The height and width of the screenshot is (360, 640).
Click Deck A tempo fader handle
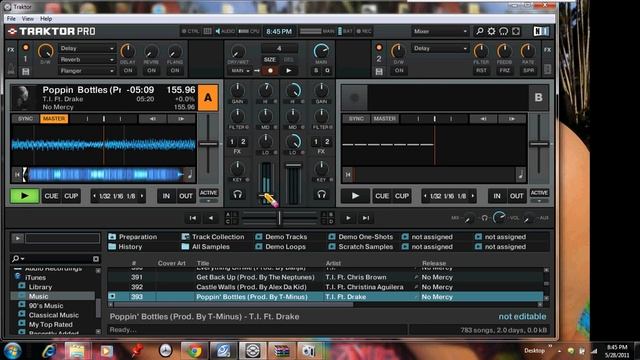(209, 144)
